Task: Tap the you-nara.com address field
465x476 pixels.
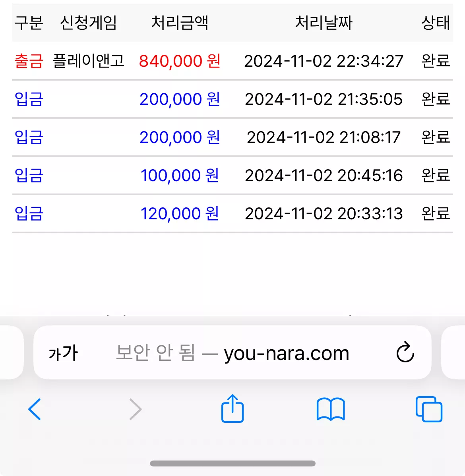Action: click(x=232, y=352)
